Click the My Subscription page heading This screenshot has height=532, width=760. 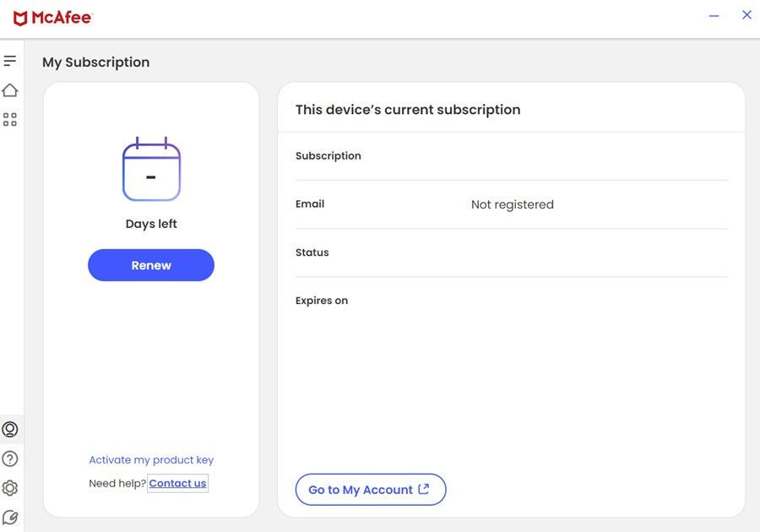pyautogui.click(x=95, y=62)
